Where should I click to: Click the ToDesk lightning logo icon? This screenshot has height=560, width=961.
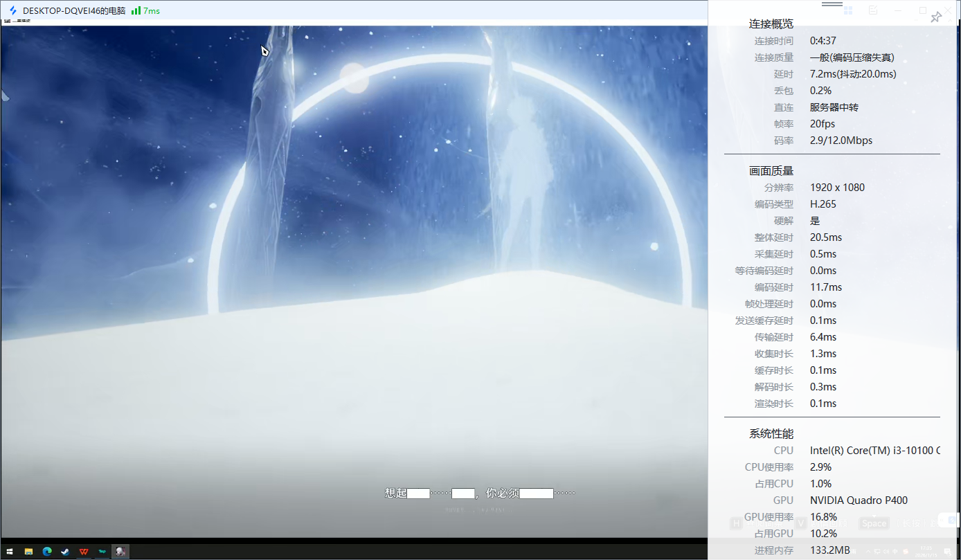pyautogui.click(x=12, y=11)
